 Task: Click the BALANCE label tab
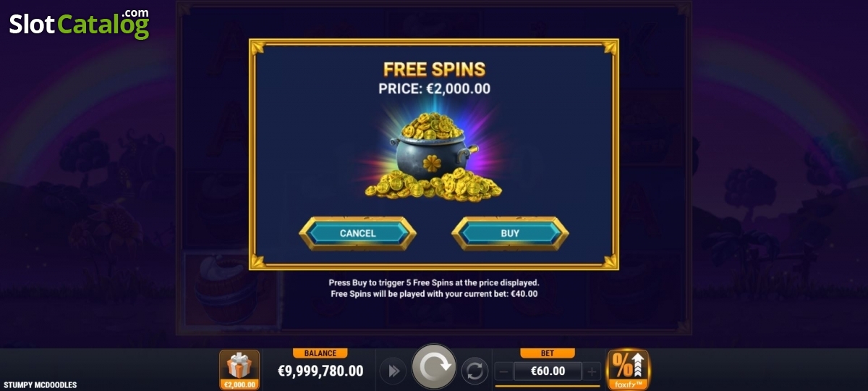tap(320, 353)
